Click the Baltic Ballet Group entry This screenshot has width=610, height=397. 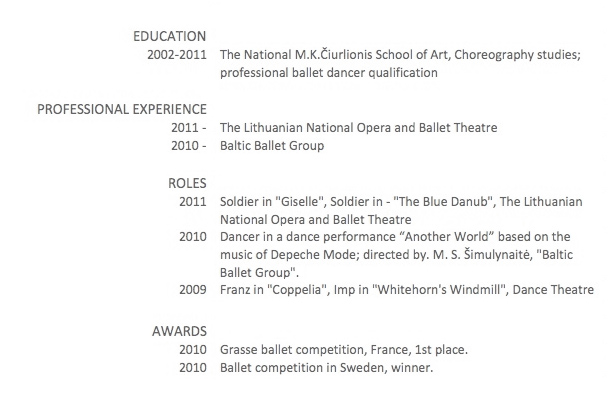272,146
